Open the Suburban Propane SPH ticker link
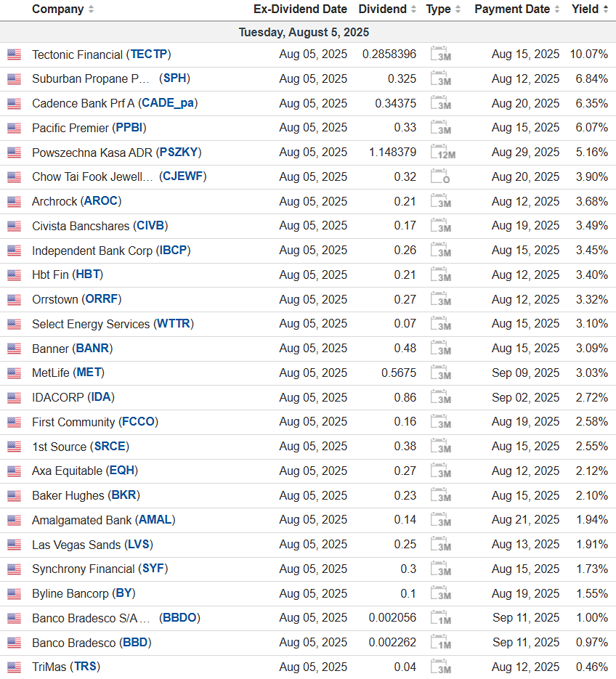The image size is (616, 679). (177, 78)
